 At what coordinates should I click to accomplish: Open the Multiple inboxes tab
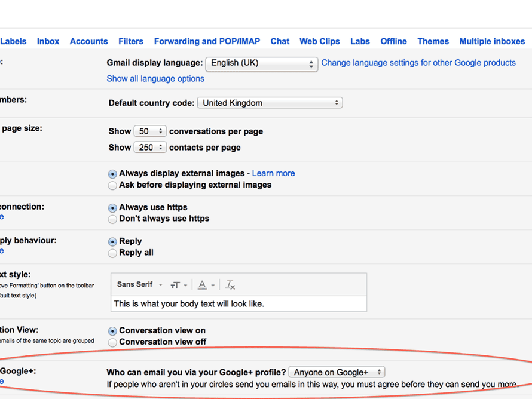(493, 41)
